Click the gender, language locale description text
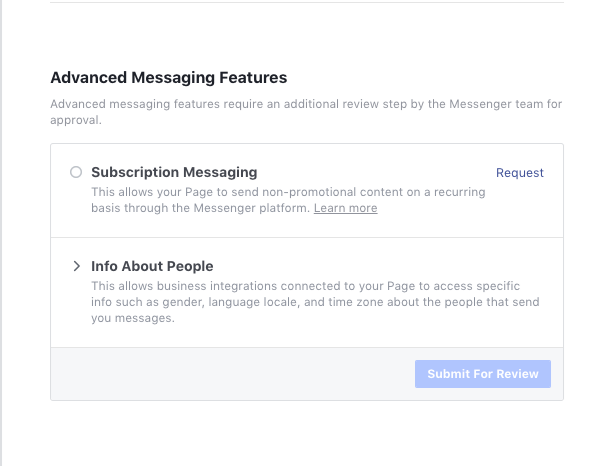612x466 pixels. (315, 302)
